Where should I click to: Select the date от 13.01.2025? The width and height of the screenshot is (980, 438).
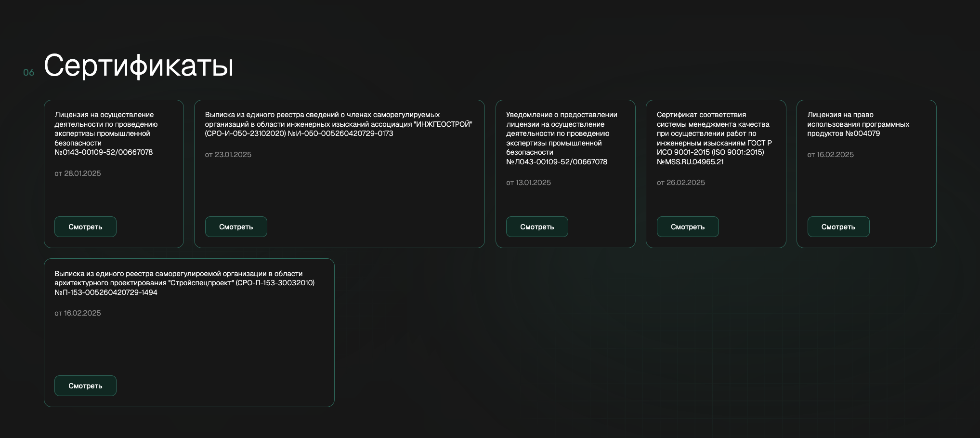(528, 183)
